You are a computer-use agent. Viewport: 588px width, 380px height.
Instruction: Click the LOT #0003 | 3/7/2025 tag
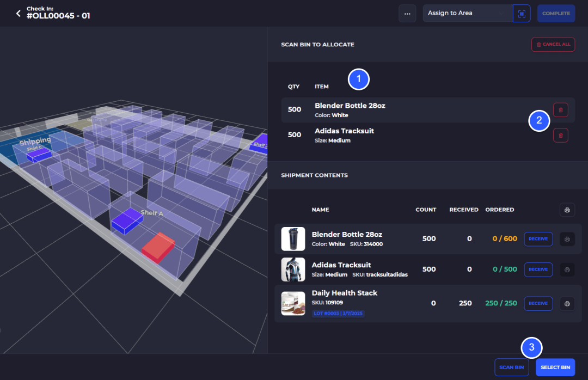(x=338, y=313)
